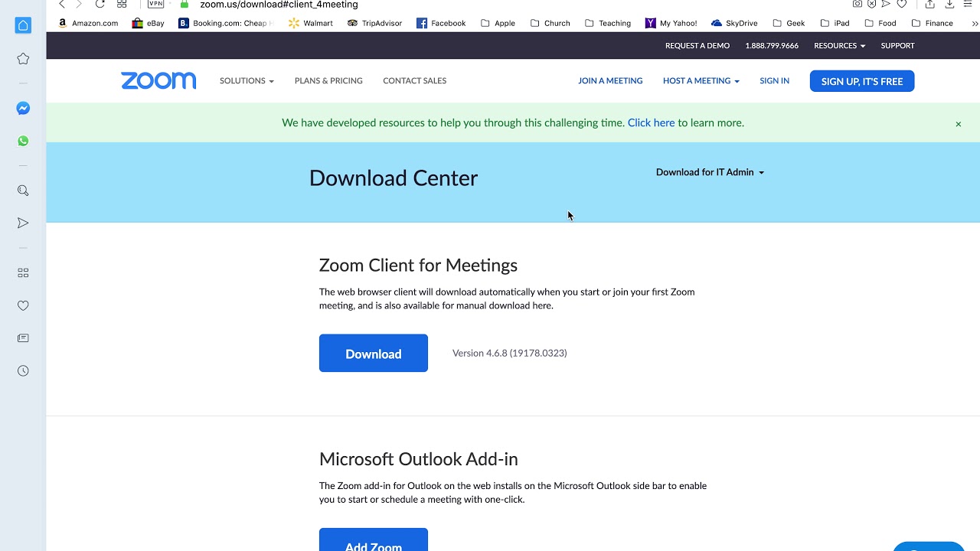The height and width of the screenshot is (551, 980).
Task: Send page to My Flow from the toolbar
Action: coord(887,4)
